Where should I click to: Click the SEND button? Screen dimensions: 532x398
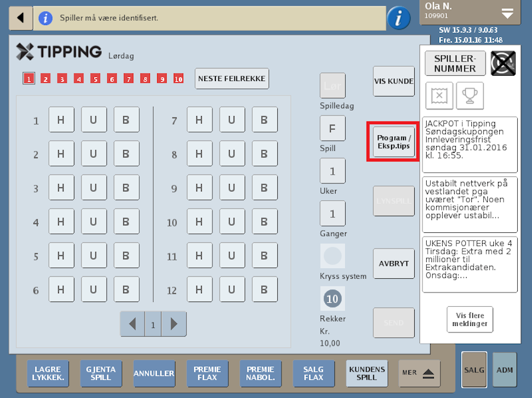(x=393, y=322)
